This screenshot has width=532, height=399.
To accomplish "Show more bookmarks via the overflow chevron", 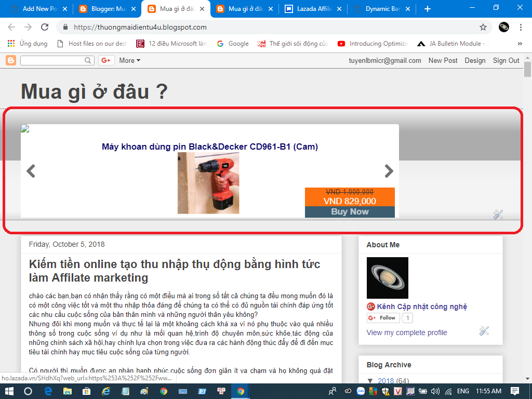I will coord(520,44).
